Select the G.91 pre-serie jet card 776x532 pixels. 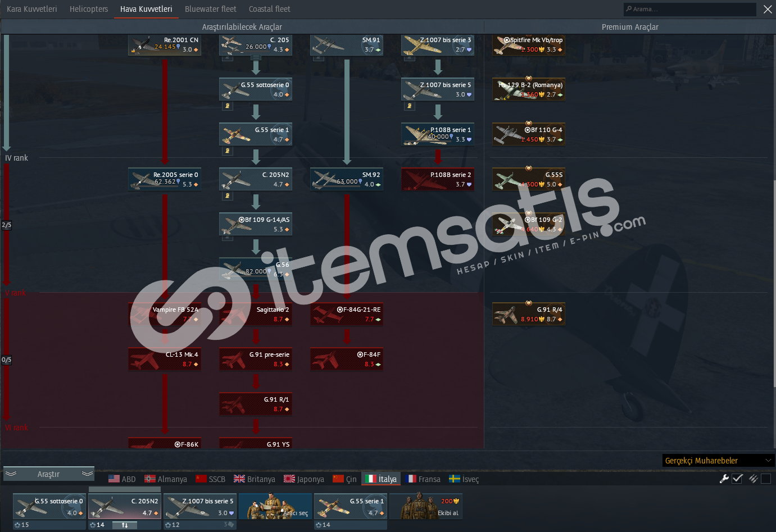click(x=256, y=360)
